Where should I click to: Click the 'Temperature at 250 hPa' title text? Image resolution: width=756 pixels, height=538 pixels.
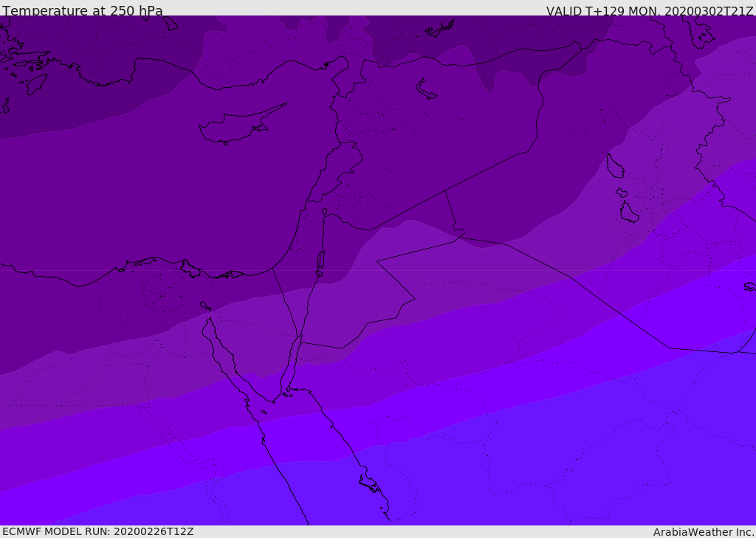tap(83, 10)
